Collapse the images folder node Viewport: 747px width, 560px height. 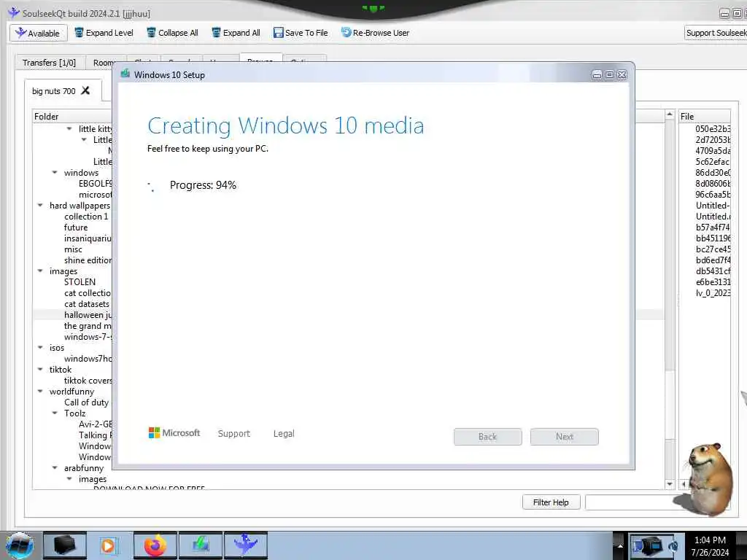40,271
